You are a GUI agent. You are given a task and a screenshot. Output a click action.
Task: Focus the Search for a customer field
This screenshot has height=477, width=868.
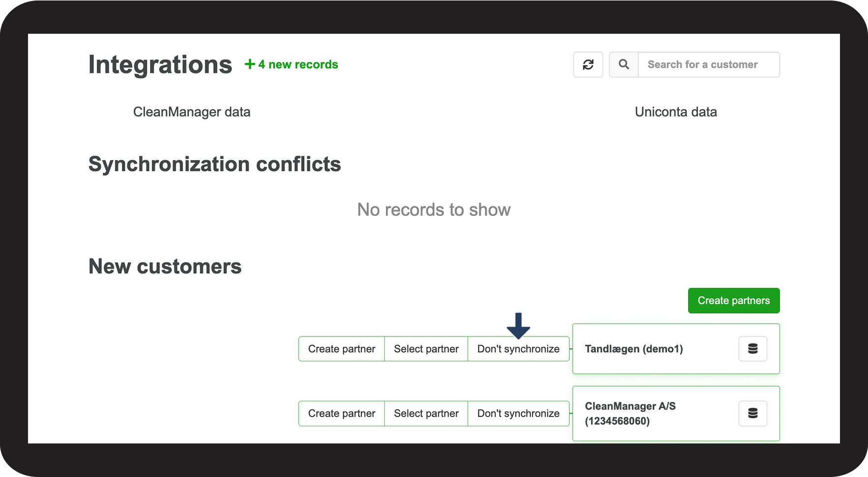(709, 64)
